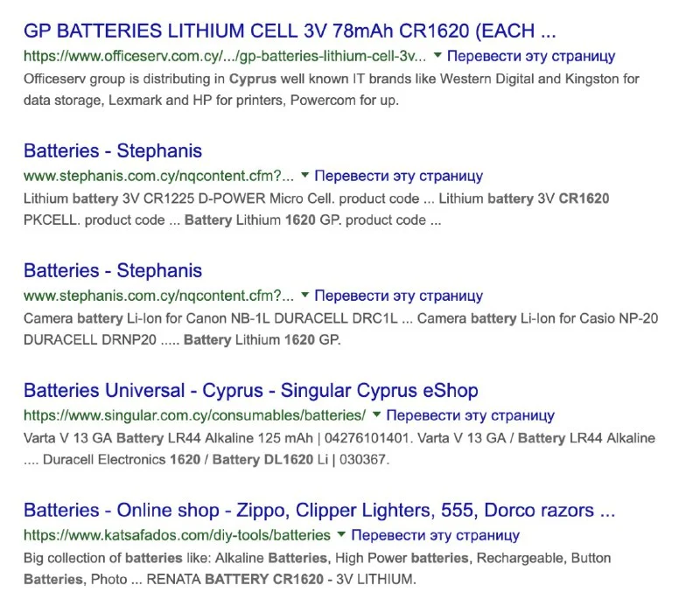Open the GP Batteries Lithium Cell CR1620 result title
This screenshot has width=700, height=599.
[289, 31]
